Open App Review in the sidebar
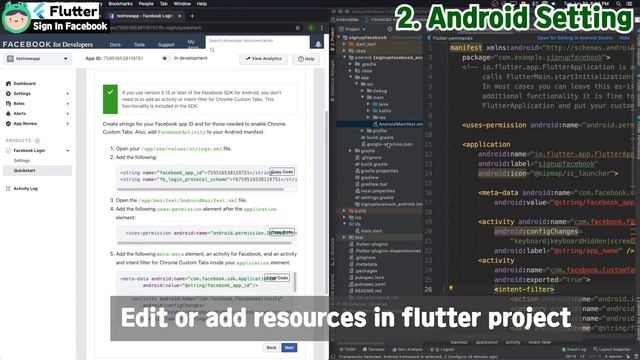The width and height of the screenshot is (640, 360). click(x=25, y=124)
